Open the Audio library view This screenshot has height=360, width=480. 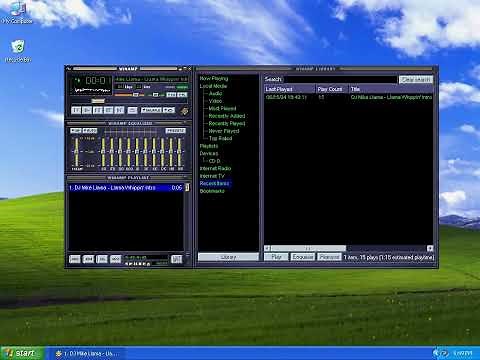(x=215, y=94)
